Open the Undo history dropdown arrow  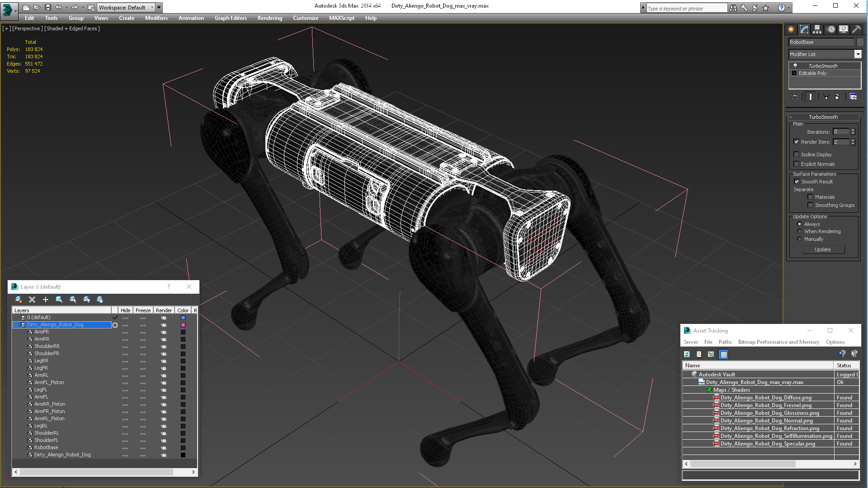tap(66, 7)
